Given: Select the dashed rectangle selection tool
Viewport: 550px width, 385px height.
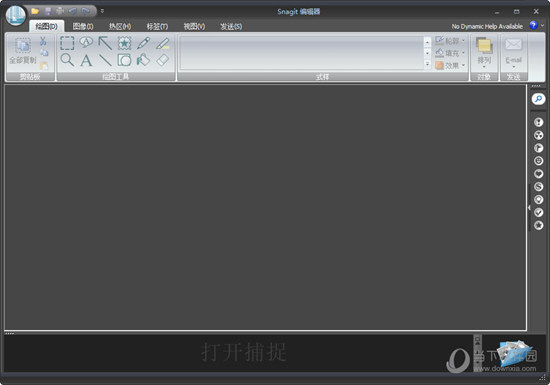Looking at the screenshot, I should click(x=67, y=43).
